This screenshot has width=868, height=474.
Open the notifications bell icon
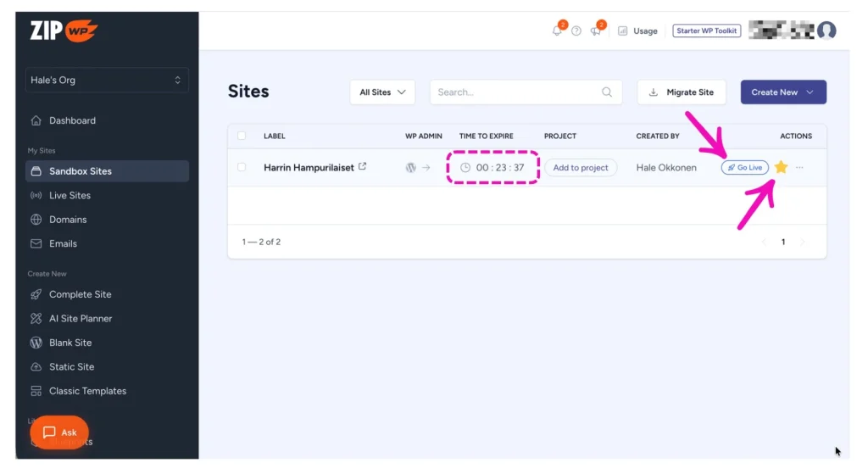tap(557, 31)
